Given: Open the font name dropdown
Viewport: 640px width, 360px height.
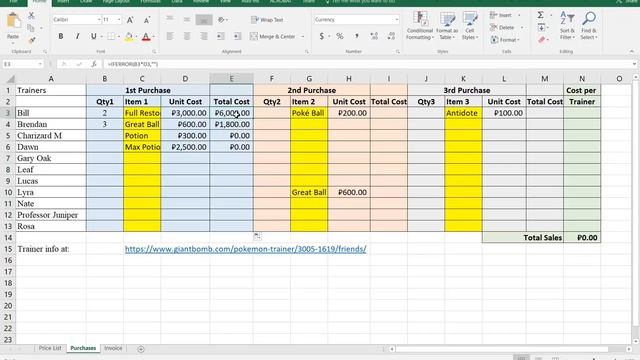Looking at the screenshot, I should pyautogui.click(x=99, y=20).
